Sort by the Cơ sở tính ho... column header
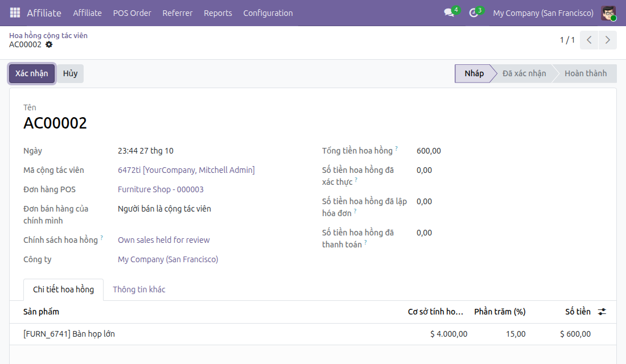626x364 pixels. pyautogui.click(x=435, y=312)
